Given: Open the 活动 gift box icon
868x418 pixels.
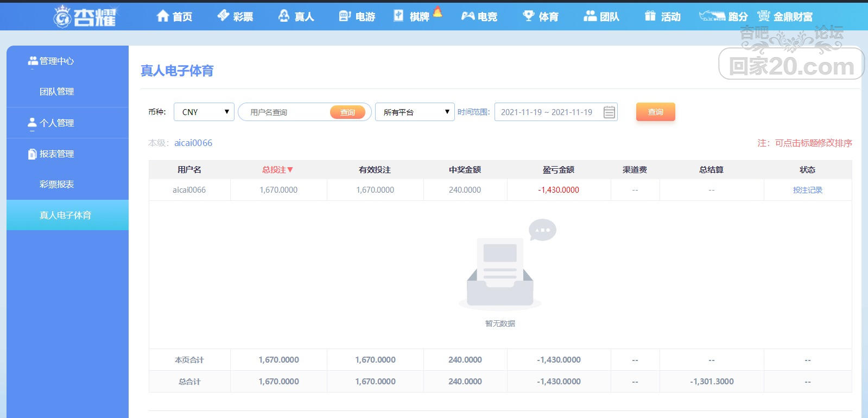Looking at the screenshot, I should click(x=650, y=16).
